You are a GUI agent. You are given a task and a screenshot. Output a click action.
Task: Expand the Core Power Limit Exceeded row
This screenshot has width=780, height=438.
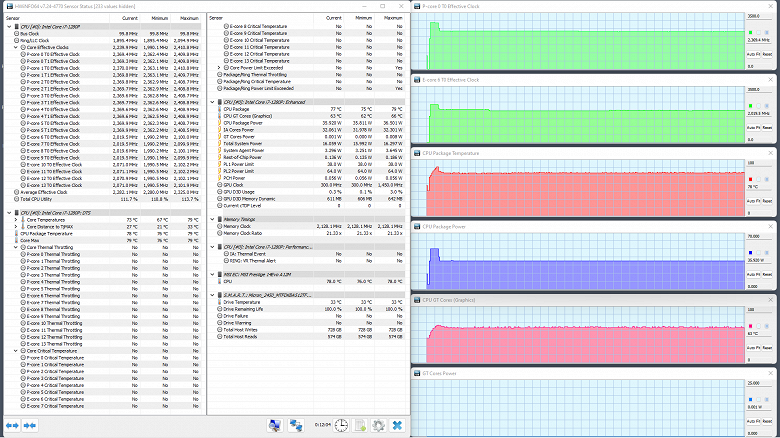pos(219,68)
